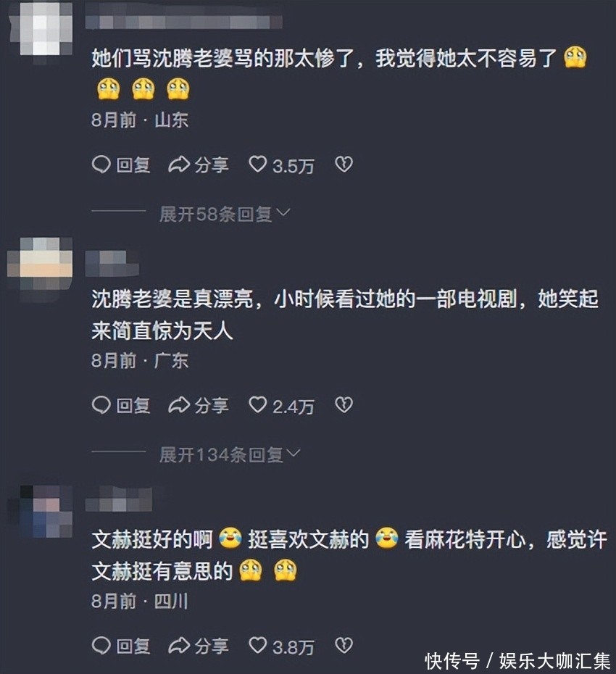Click chevron next to 展开134条回复
The height and width of the screenshot is (674, 616).
click(294, 453)
